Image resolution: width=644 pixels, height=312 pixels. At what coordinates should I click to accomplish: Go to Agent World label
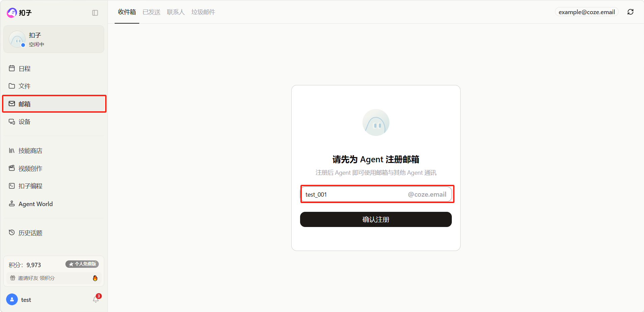[x=36, y=204]
